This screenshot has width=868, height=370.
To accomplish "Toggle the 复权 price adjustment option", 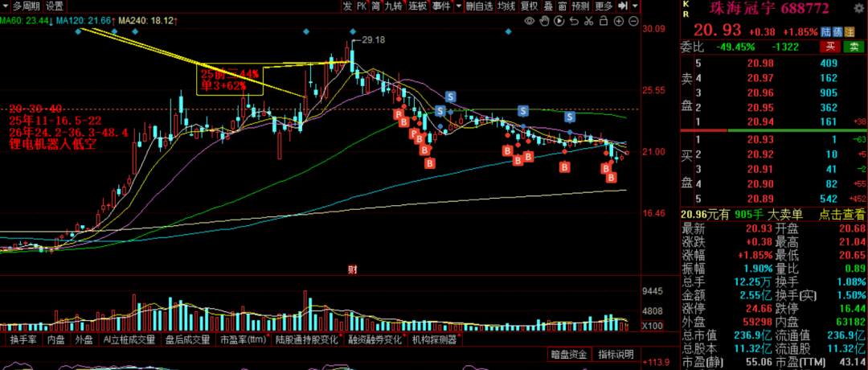I will click(529, 6).
